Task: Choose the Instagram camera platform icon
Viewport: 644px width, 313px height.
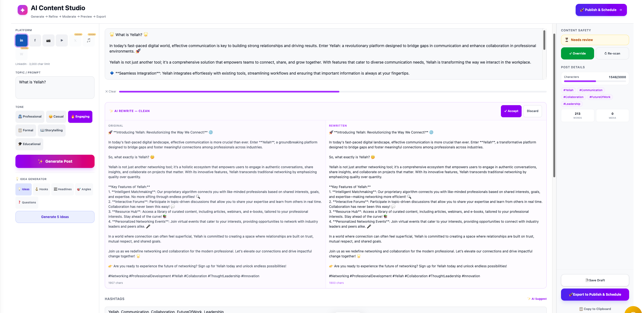Action: tap(49, 40)
